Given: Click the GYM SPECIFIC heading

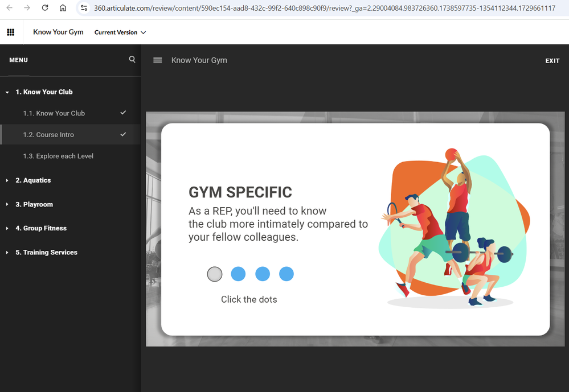Looking at the screenshot, I should coord(240,192).
